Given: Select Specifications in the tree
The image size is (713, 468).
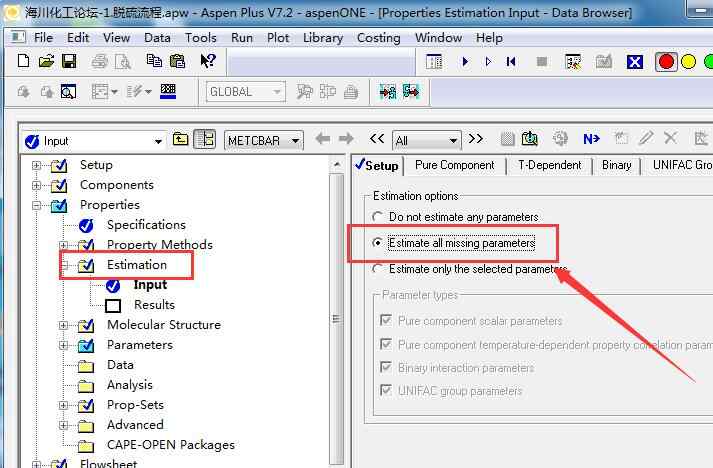Looking at the screenshot, I should tap(146, 225).
